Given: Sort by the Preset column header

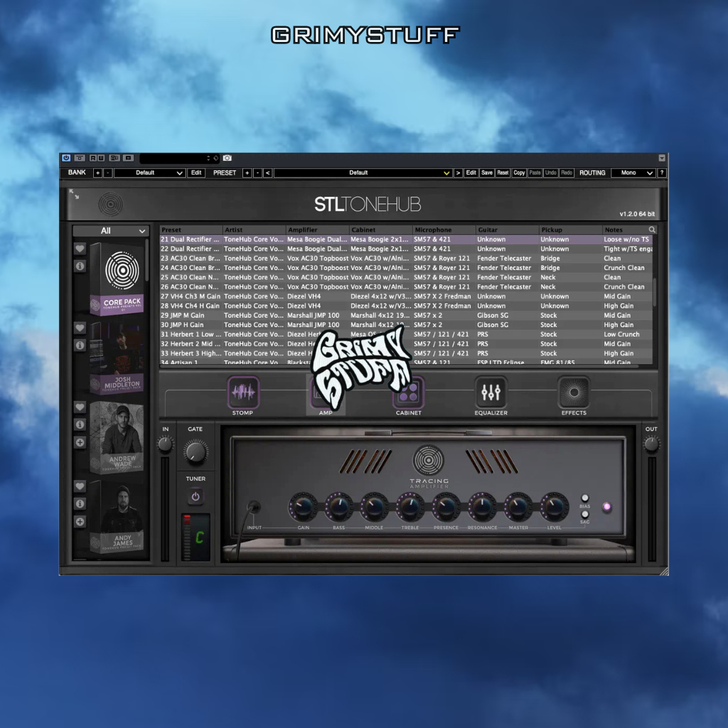Looking at the screenshot, I should [191, 230].
